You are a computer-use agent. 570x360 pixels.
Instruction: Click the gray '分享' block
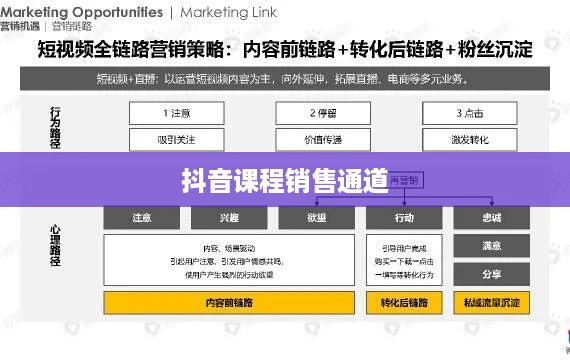pyautogui.click(x=491, y=274)
